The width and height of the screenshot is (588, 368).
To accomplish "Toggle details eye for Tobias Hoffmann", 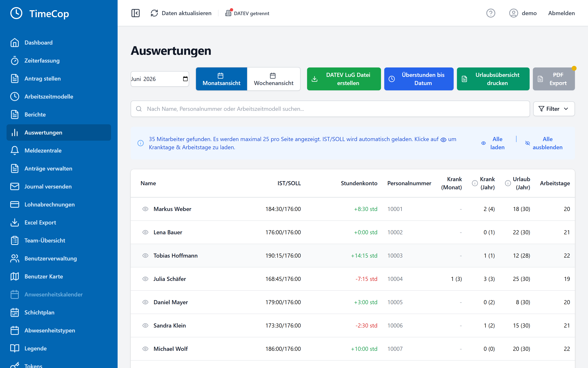I will tap(145, 256).
